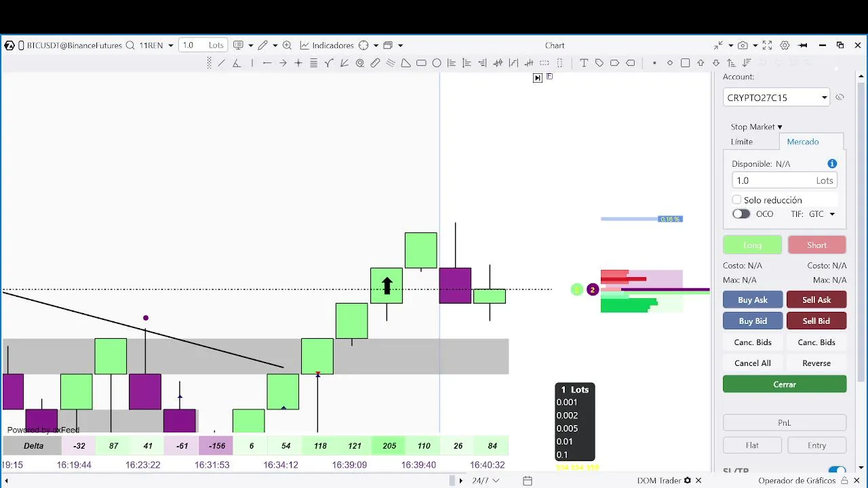Toggle account visibility eye icon
Screen dimensions: 868x488
pos(840,98)
